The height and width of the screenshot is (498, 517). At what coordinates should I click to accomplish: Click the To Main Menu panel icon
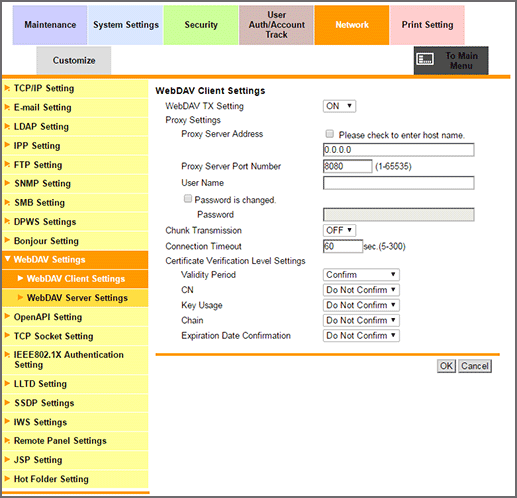(425, 59)
